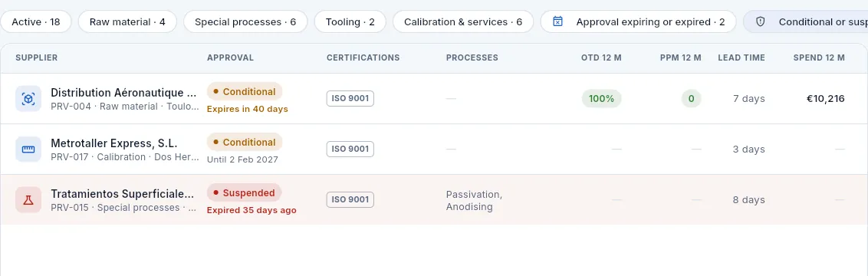The width and height of the screenshot is (868, 276).
Task: Click the '3 days' lead time
Action: click(x=749, y=149)
